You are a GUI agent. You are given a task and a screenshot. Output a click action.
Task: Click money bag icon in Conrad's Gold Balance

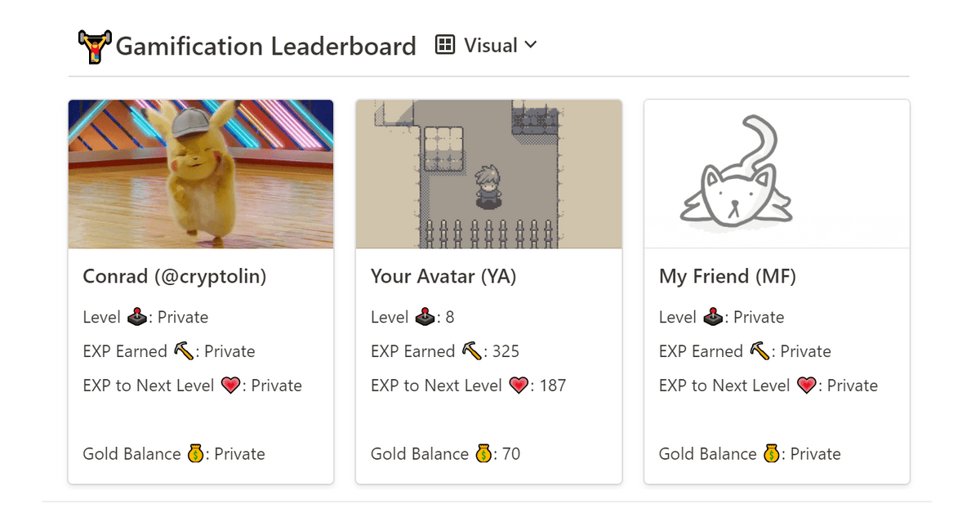(x=195, y=453)
